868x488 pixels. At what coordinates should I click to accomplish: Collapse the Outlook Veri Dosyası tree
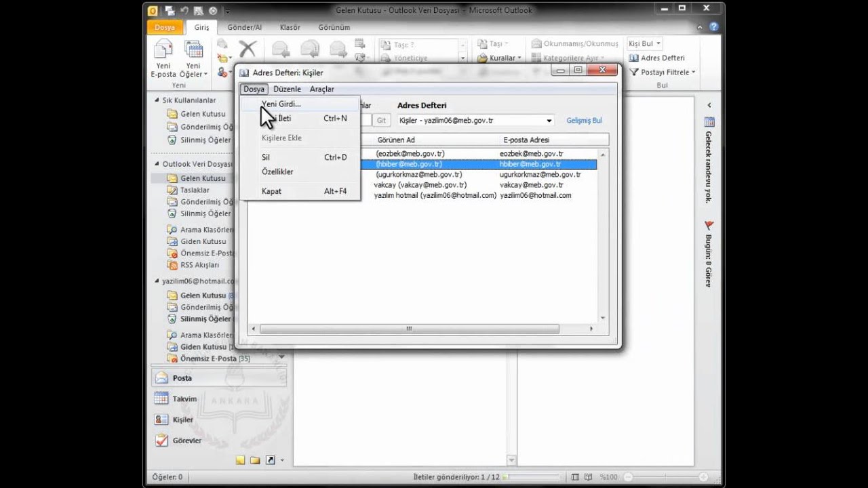[x=157, y=164]
